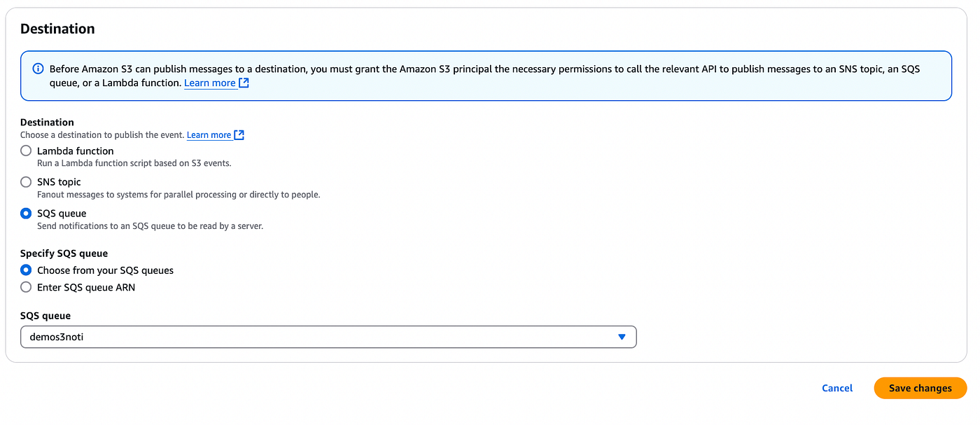Select 'Enter SQS queue ARN' radio option

26,287
